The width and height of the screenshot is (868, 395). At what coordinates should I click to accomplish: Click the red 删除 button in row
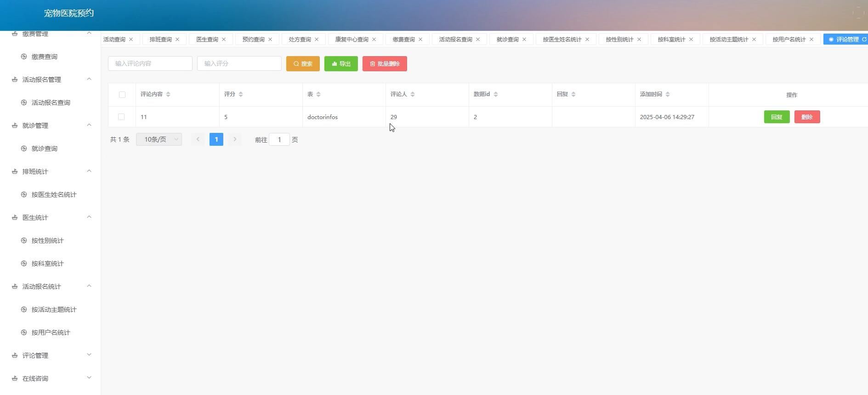coord(807,117)
